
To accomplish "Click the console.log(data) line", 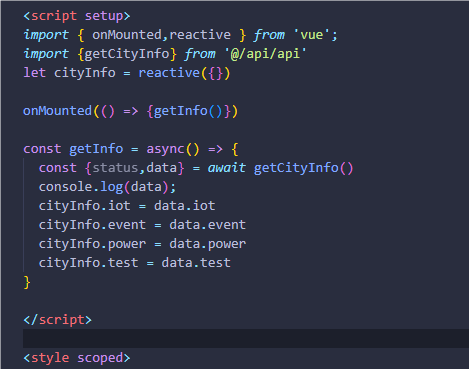I will 107,187.
